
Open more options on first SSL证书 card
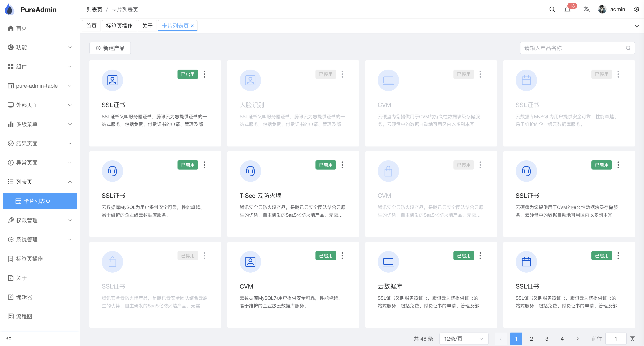(x=205, y=74)
